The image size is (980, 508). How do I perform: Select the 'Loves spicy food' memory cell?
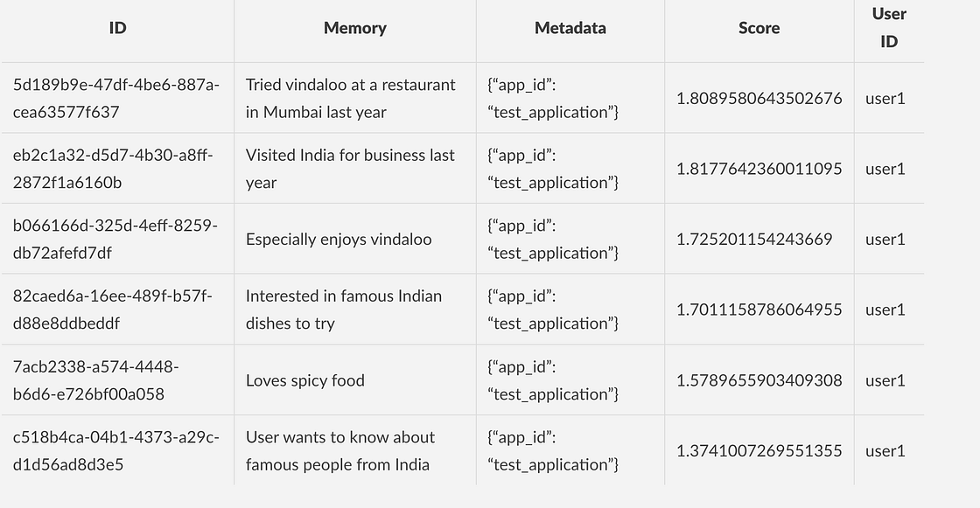[x=355, y=380]
